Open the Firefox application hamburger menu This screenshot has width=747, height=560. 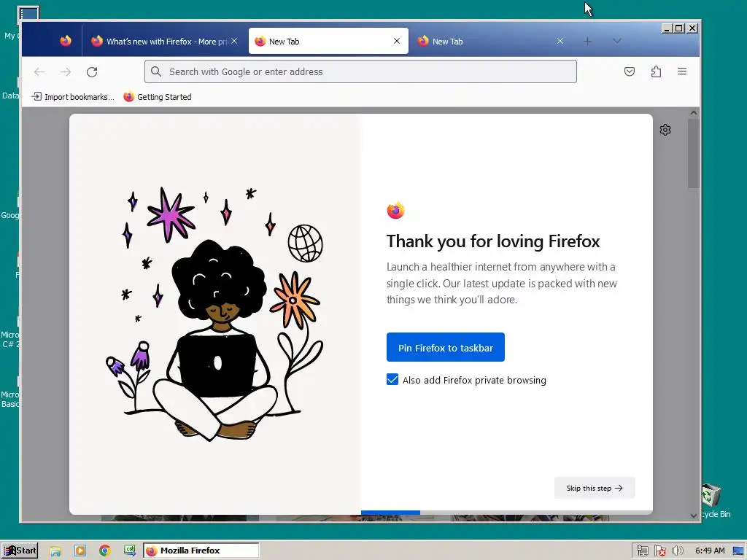[682, 71]
